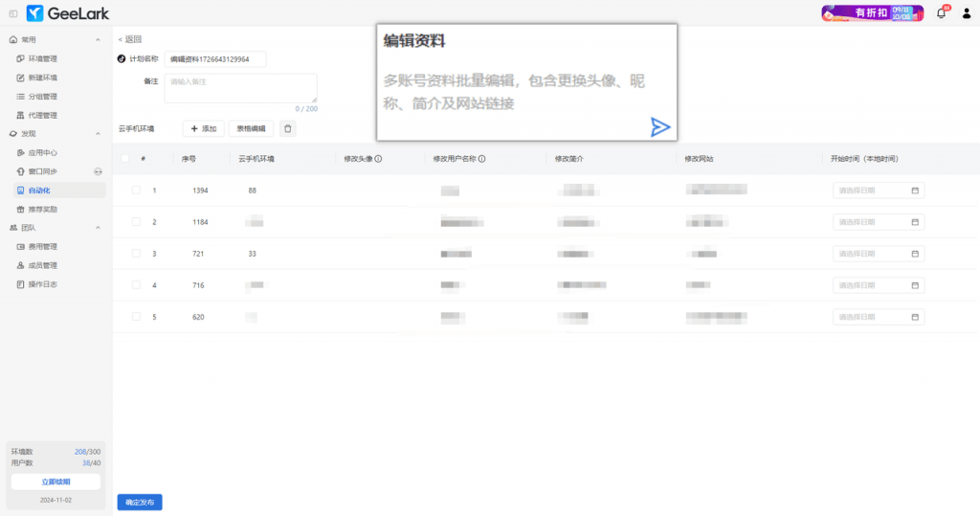Click the 备注 remarks text area
This screenshot has width=980, height=516.
click(x=240, y=88)
